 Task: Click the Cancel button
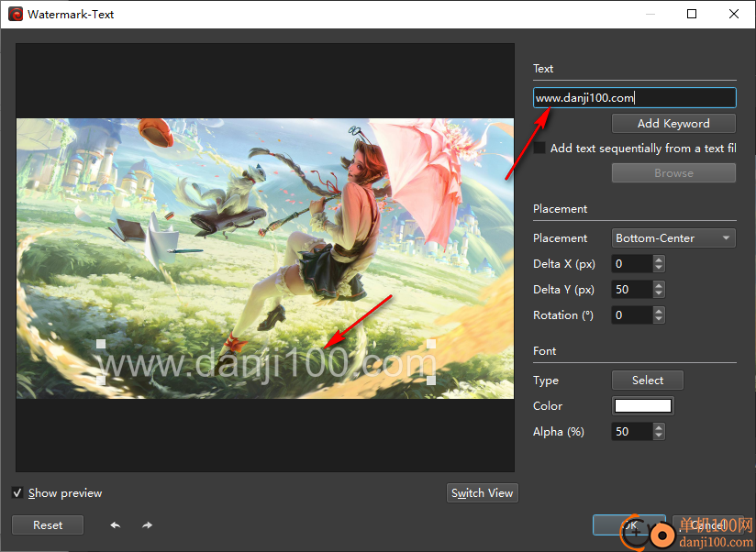click(707, 525)
